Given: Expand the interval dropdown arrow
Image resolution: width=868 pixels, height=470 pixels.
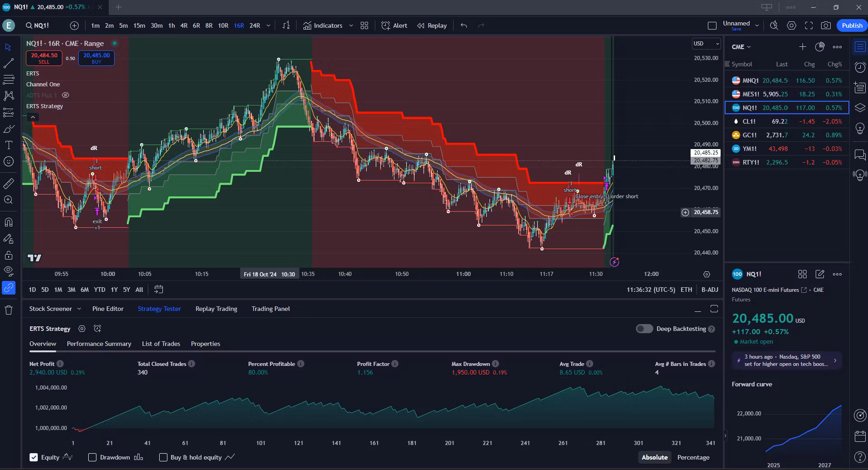Looking at the screenshot, I should click(x=268, y=25).
